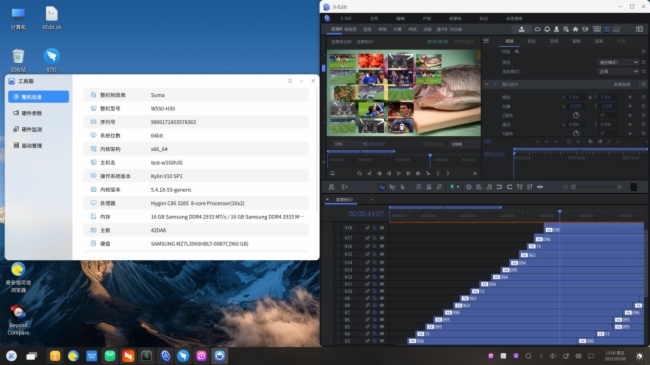The image size is (650, 365).
Task: Click the cloud icon in X-Edit toolbar
Action: click(537, 29)
